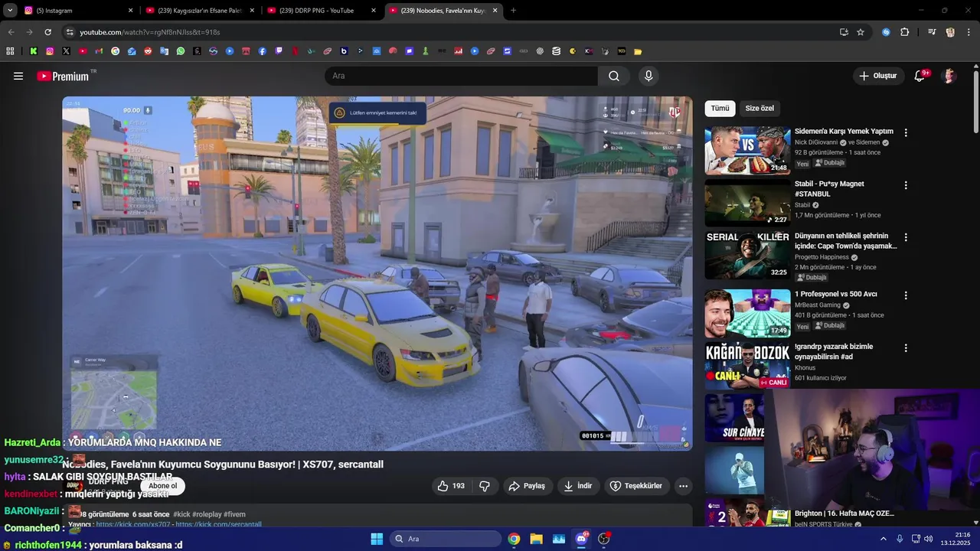Open OBS Studio from the taskbar
Screen dimensions: 980x551
click(604, 539)
